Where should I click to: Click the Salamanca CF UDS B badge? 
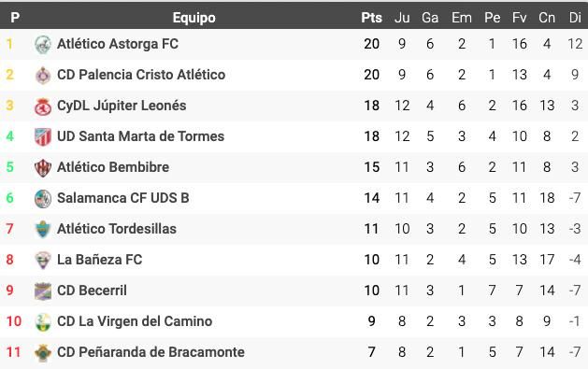pyautogui.click(x=43, y=199)
